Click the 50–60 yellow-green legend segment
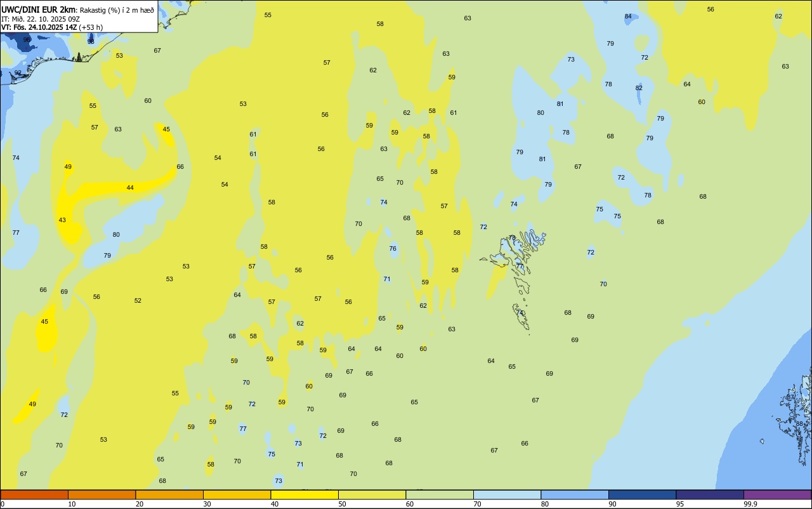Screen dimensions: 812x509 click(372, 494)
